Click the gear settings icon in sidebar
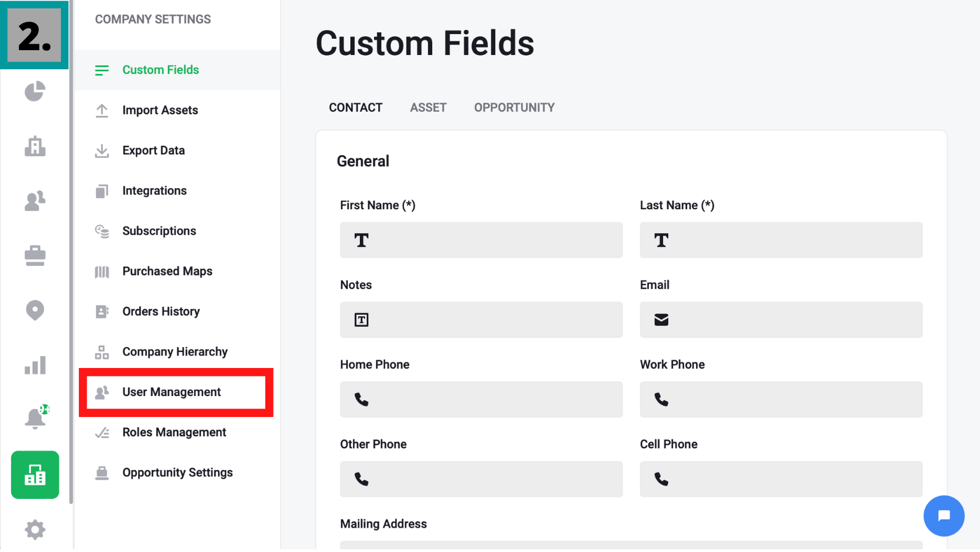This screenshot has width=980, height=552. [x=35, y=529]
